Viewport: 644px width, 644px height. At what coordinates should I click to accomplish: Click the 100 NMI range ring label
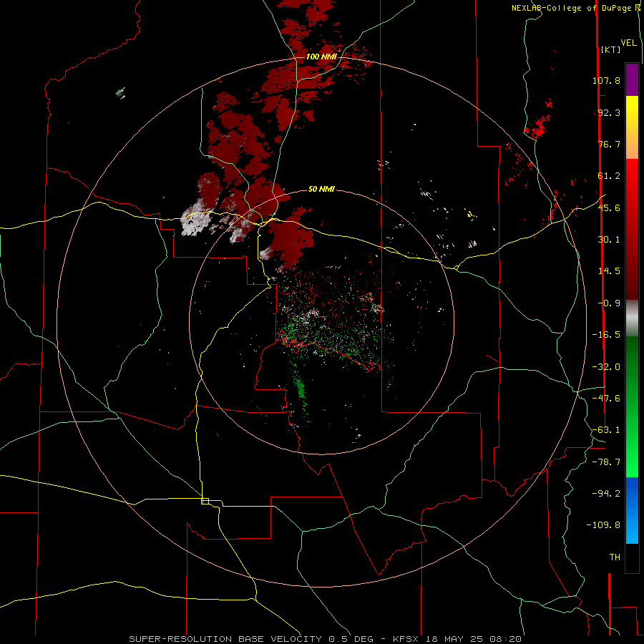pyautogui.click(x=321, y=57)
